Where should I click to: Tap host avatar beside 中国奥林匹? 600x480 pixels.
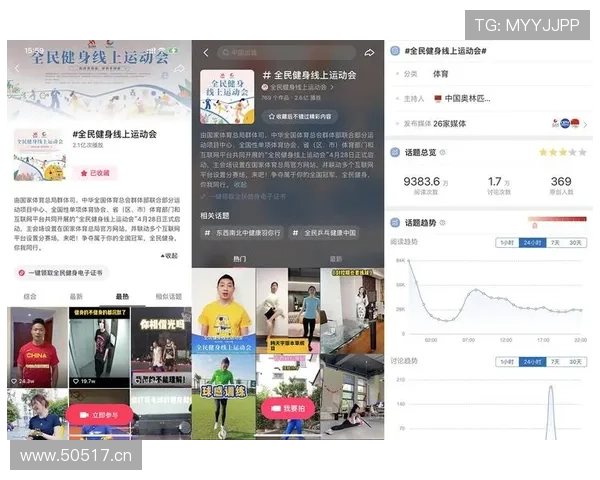pyautogui.click(x=438, y=99)
